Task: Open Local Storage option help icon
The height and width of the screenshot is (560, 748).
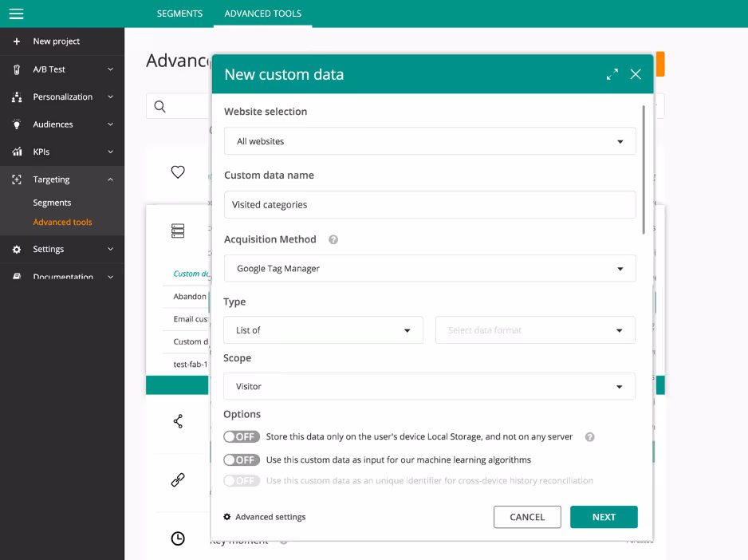Action: click(589, 437)
